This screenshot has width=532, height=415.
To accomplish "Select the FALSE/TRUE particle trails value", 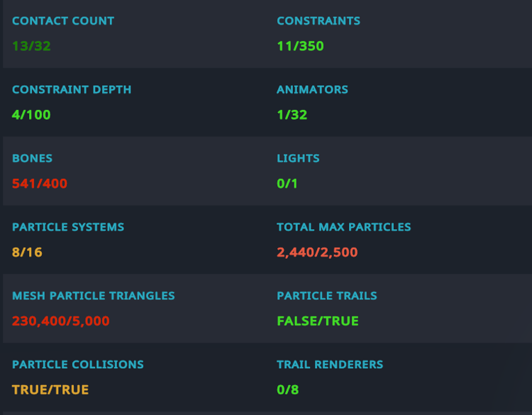I will coord(318,321).
